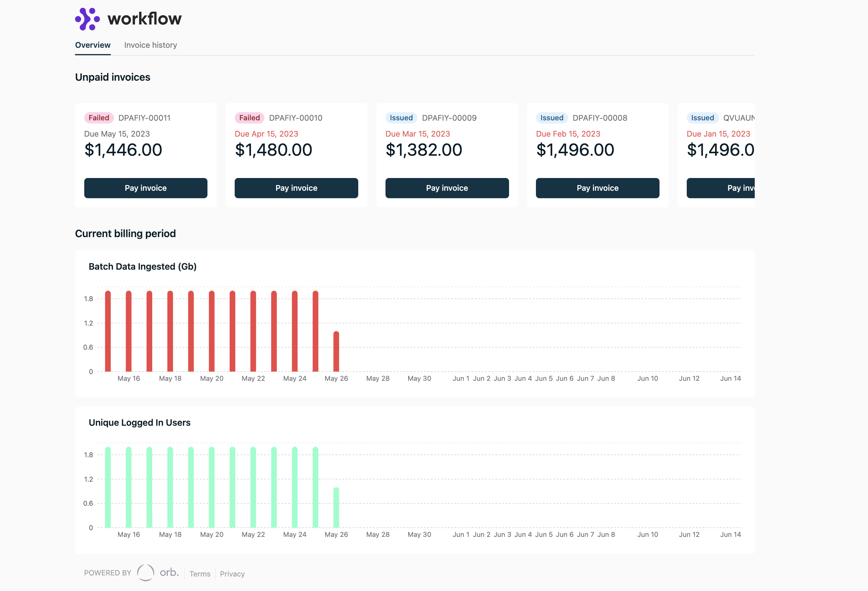The height and width of the screenshot is (591, 868).
Task: Click the Due Apr 15, 2023 text
Action: tap(266, 134)
